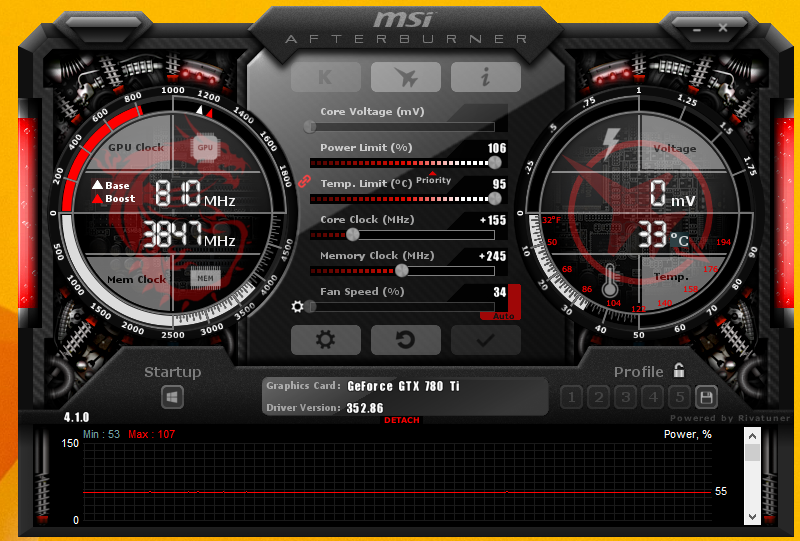
Task: Toggle the Windows startup icon
Action: tap(172, 397)
